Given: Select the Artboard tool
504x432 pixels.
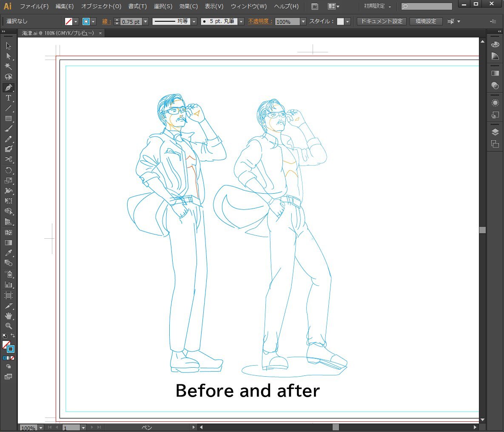Looking at the screenshot, I should click(x=9, y=295).
